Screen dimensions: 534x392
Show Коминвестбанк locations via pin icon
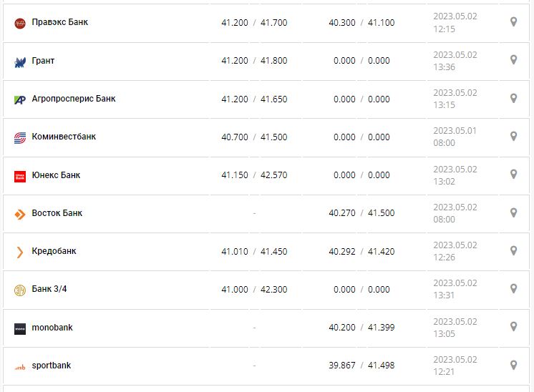513,136
